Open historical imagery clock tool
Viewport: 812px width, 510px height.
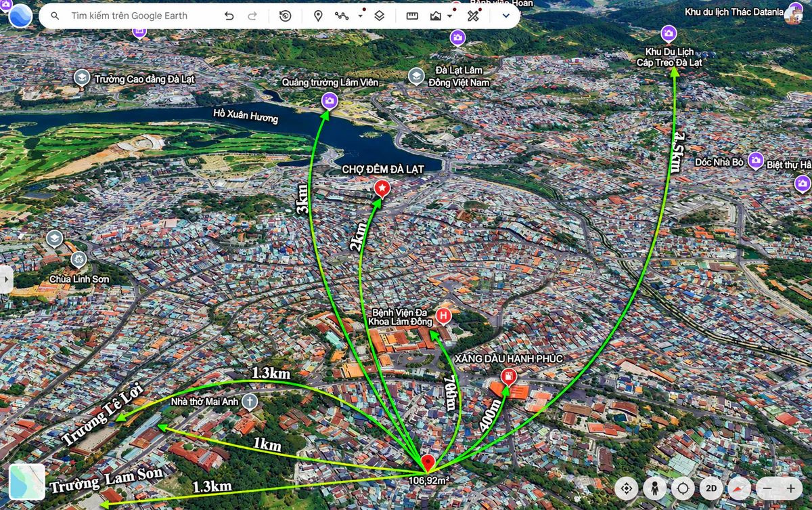pos(286,16)
